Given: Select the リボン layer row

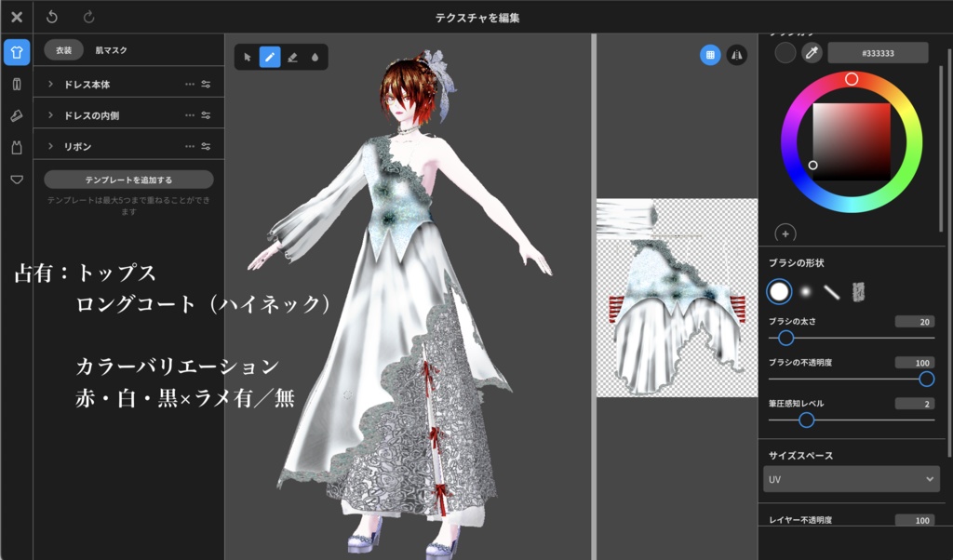Looking at the screenshot, I should (x=128, y=146).
